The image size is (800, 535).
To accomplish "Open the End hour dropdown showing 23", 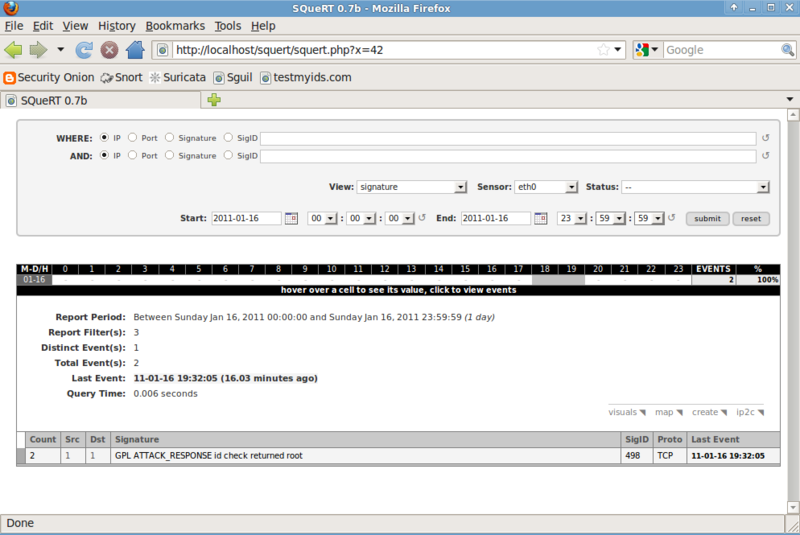I will (571, 218).
